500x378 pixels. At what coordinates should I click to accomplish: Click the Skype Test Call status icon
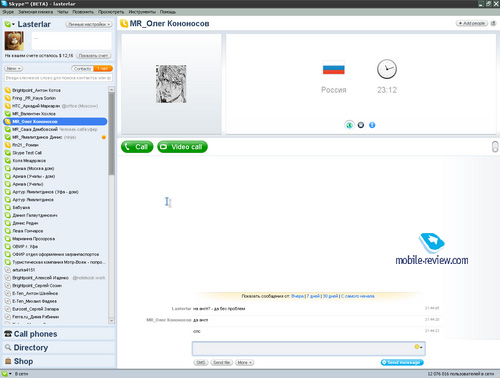tap(8, 153)
